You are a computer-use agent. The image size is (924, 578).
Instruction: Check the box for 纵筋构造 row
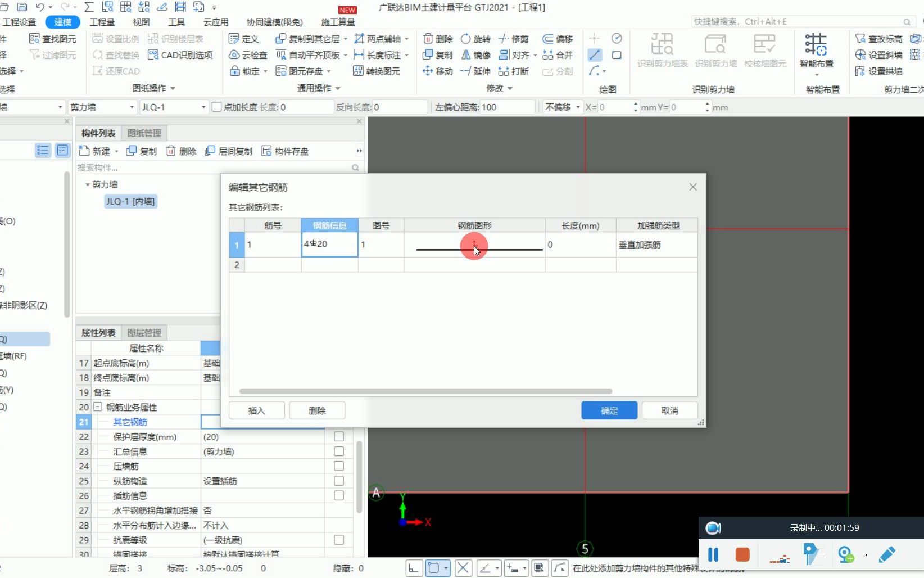(339, 481)
